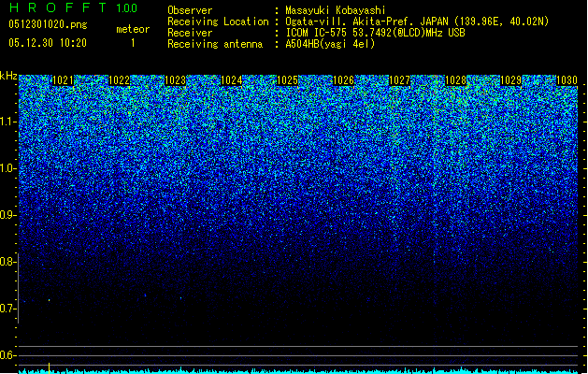Image resolution: width=588 pixels, height=374 pixels.
Task: Click the 1029 time marker
Action: point(511,80)
